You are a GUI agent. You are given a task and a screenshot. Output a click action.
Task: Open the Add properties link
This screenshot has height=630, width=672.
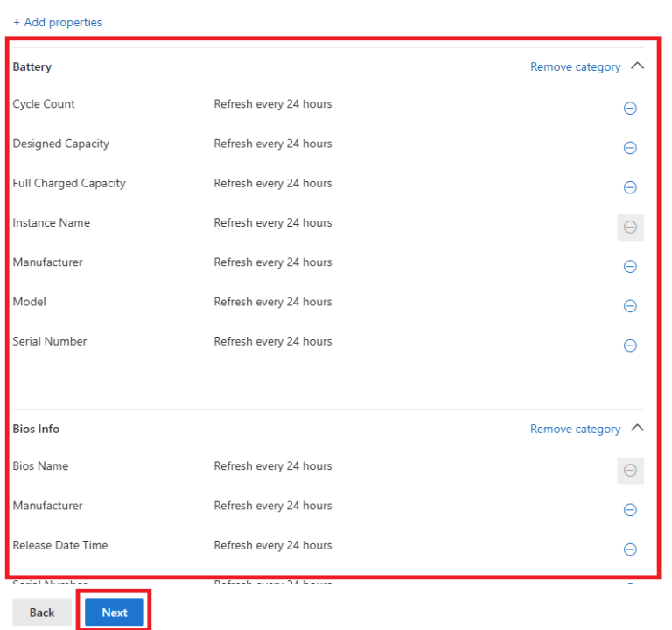[58, 22]
